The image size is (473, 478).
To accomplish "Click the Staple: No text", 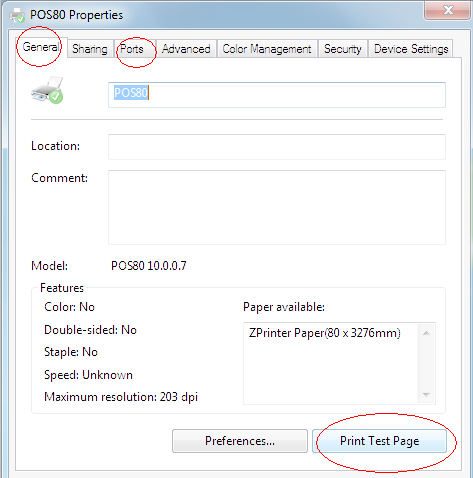I will click(71, 352).
